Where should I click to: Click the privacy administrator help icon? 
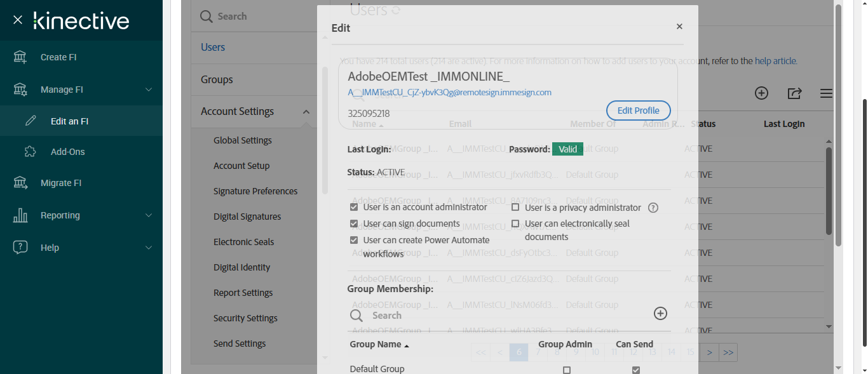pos(653,208)
